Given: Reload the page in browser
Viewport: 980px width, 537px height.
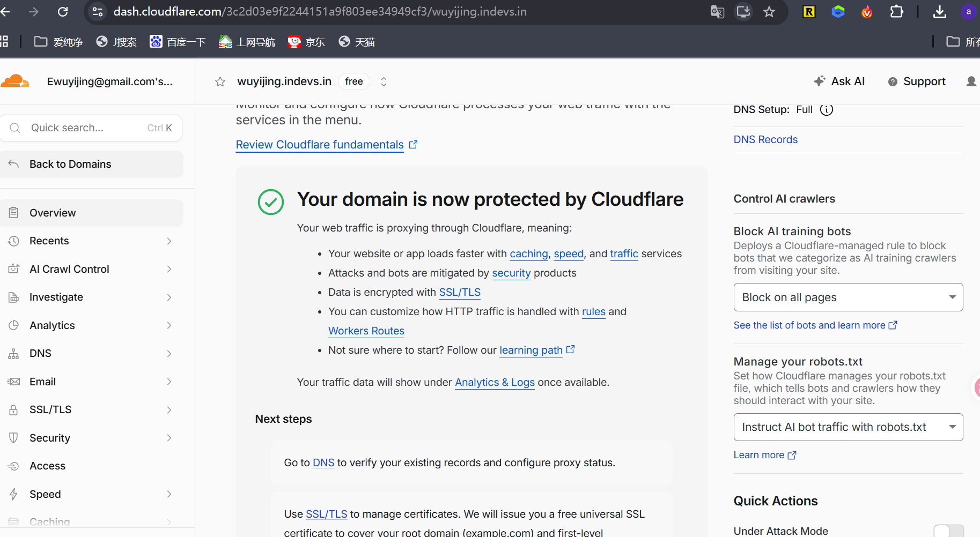Looking at the screenshot, I should [x=63, y=11].
